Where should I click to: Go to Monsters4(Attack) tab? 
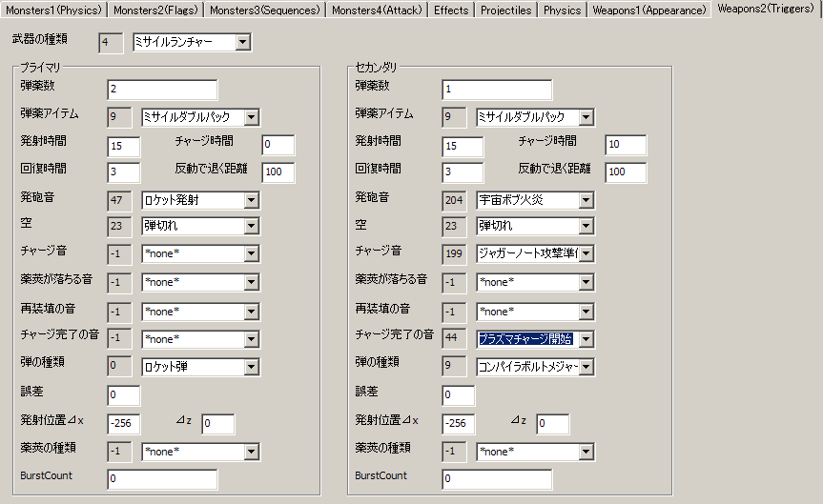coord(377,10)
